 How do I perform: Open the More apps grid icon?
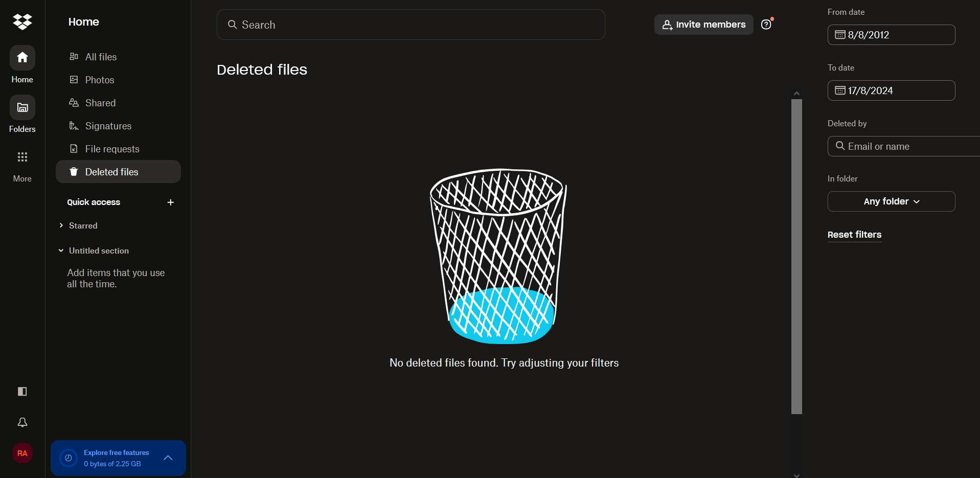click(22, 157)
